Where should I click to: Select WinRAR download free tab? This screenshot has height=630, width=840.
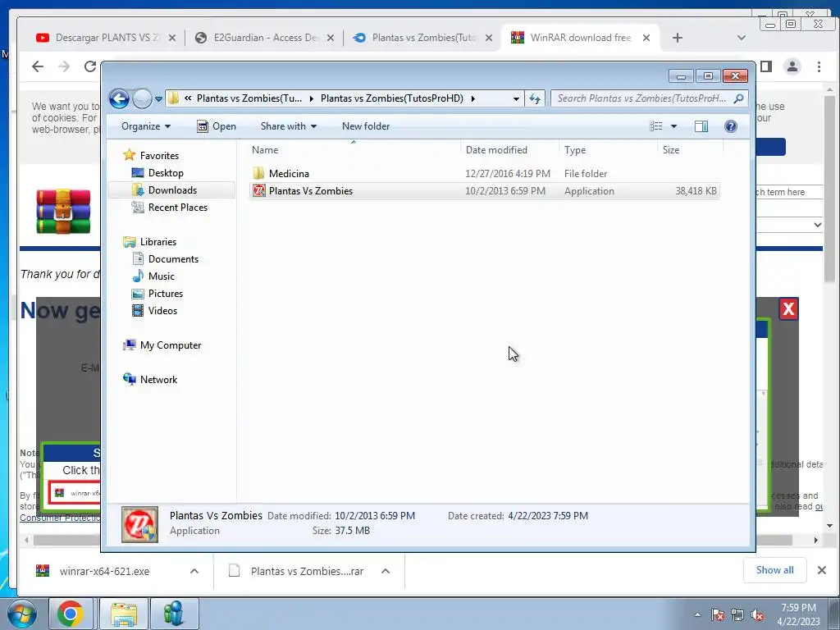coord(582,38)
